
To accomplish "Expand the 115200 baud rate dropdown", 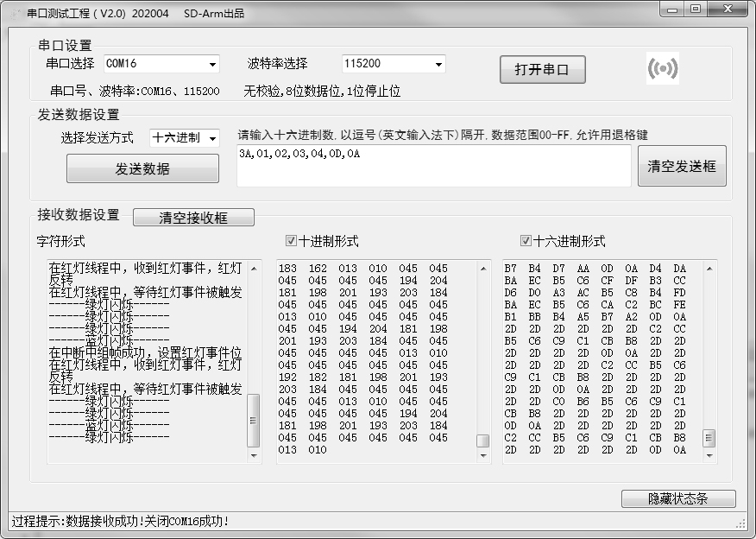I will point(438,65).
